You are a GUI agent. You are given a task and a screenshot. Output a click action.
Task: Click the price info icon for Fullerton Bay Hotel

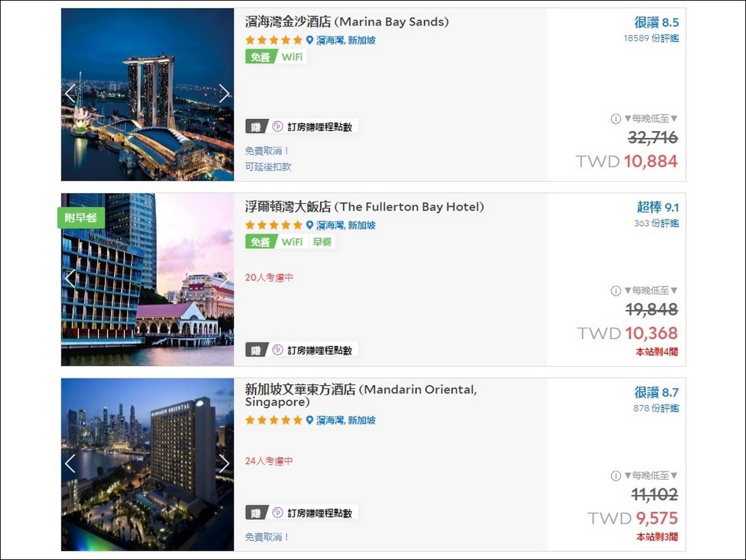(616, 290)
